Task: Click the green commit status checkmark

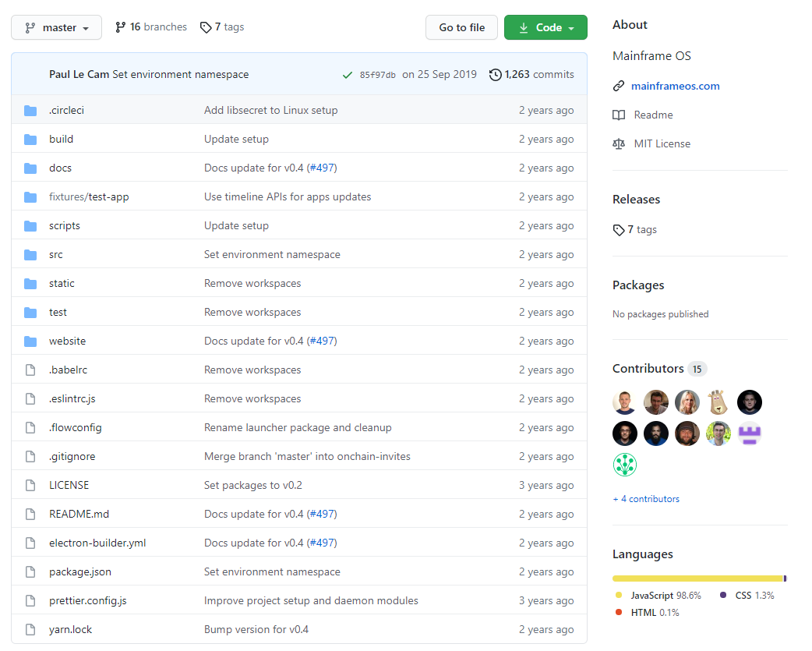Action: [x=348, y=75]
